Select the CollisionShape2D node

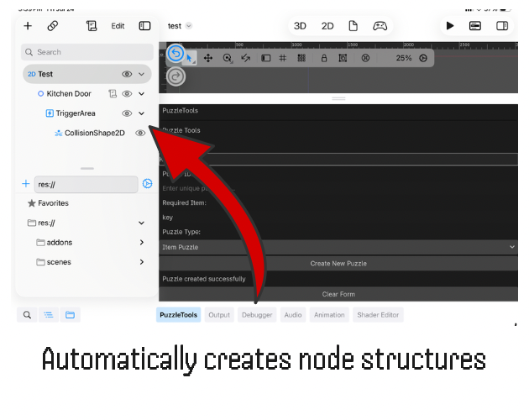tap(94, 133)
